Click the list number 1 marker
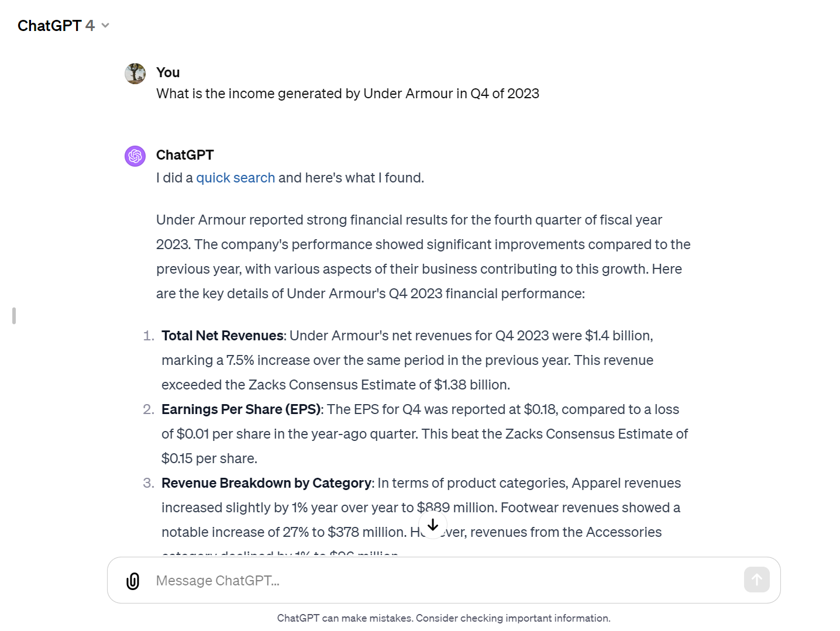Viewport: 840px width, 631px height. 149,336
